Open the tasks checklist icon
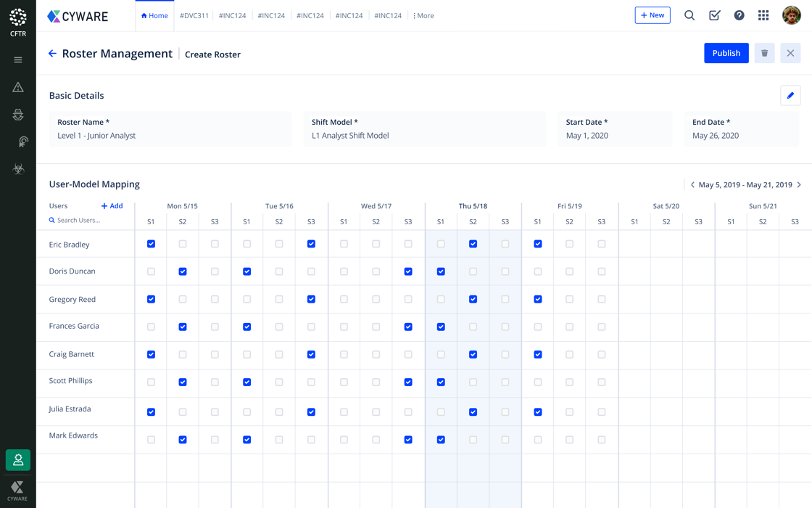Image resolution: width=812 pixels, height=508 pixels. pos(714,15)
